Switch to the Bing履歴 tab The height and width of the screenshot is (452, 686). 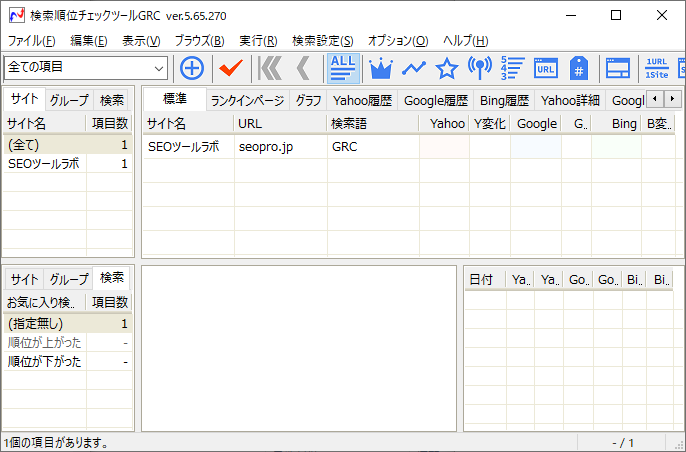(x=504, y=101)
